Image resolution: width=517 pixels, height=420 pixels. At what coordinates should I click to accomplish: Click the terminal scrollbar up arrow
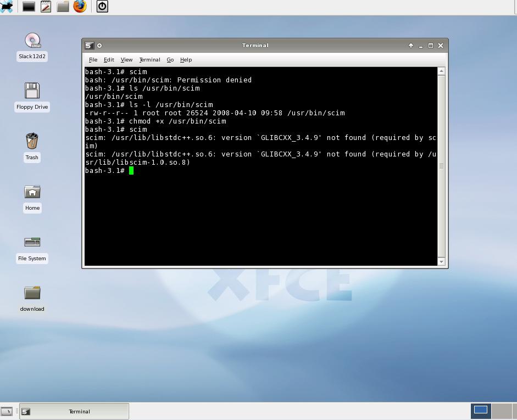pos(442,71)
